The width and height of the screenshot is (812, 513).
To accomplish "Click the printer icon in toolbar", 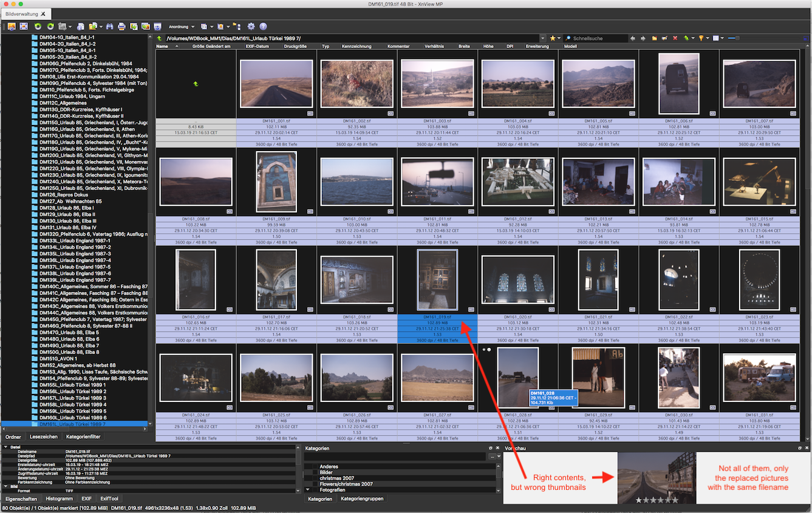I will (121, 27).
